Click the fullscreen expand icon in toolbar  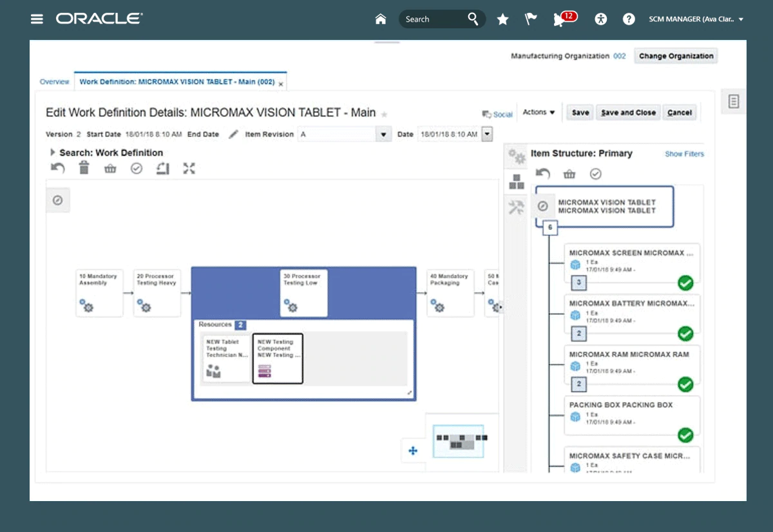(189, 169)
